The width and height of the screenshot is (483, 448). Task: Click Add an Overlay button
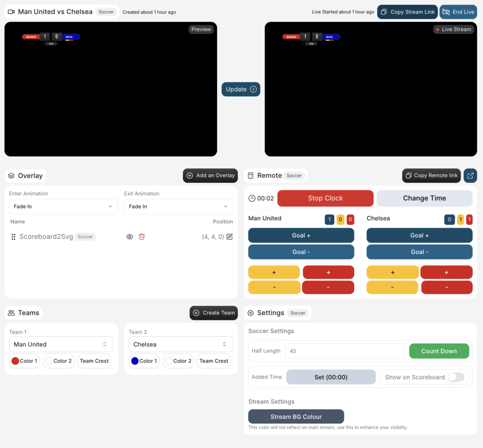pos(210,175)
